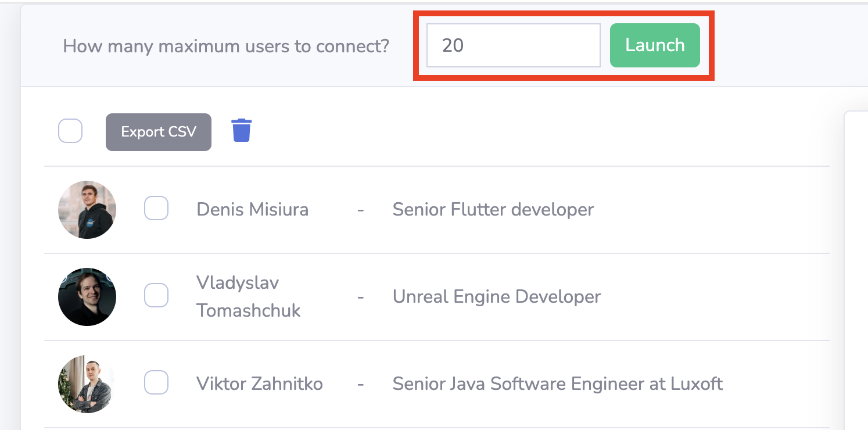
Task: Check the box for Denis Misiura
Action: coord(156,208)
